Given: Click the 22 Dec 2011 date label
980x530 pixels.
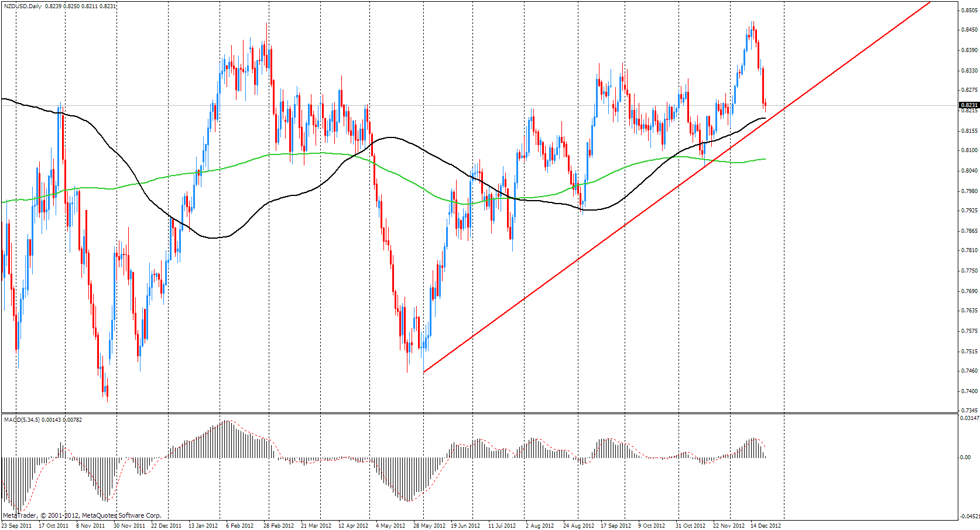Looking at the screenshot, I should (166, 525).
